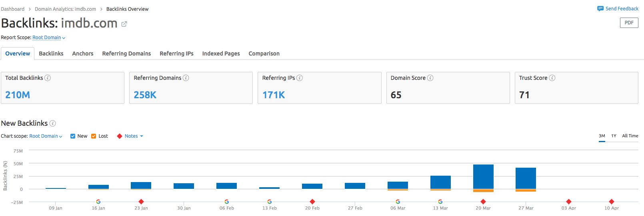The image size is (644, 216).
Task: Switch to the Indexed Pages tab
Action: tap(221, 54)
